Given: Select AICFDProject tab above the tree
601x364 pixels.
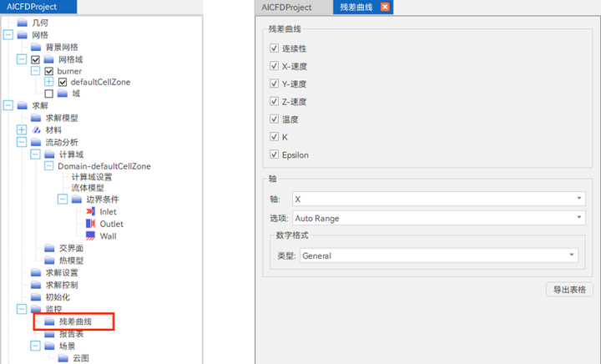Looking at the screenshot, I should [x=38, y=7].
